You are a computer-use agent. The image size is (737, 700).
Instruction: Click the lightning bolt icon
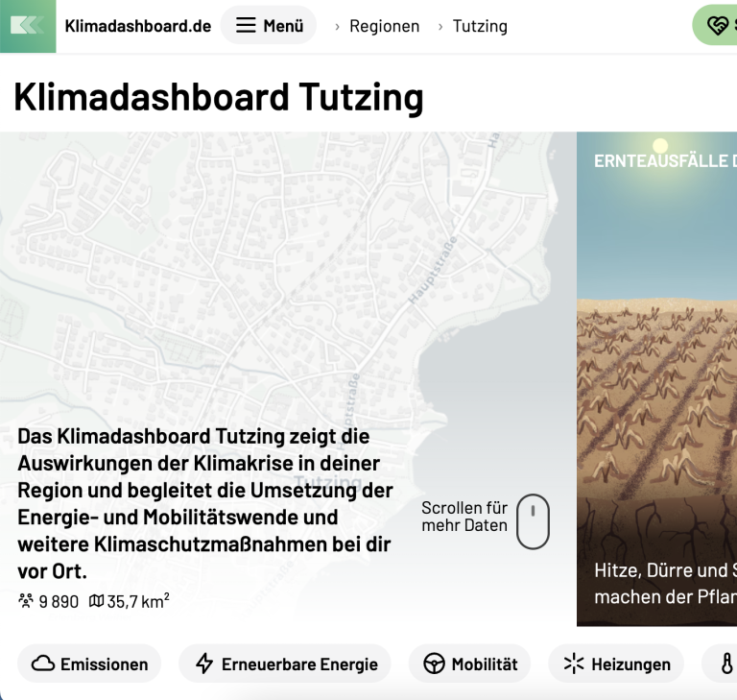pos(204,664)
